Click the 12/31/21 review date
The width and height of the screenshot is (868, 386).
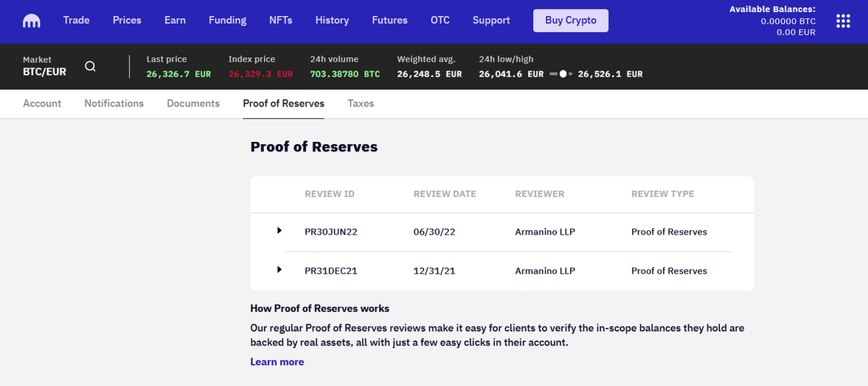pyautogui.click(x=434, y=271)
